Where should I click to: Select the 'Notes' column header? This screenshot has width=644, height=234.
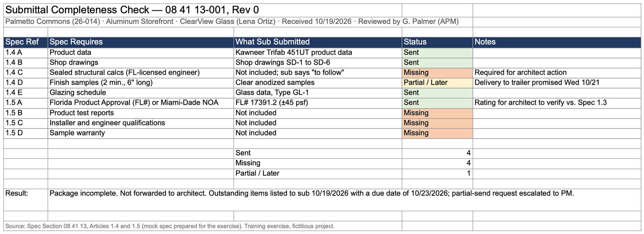pos(557,42)
